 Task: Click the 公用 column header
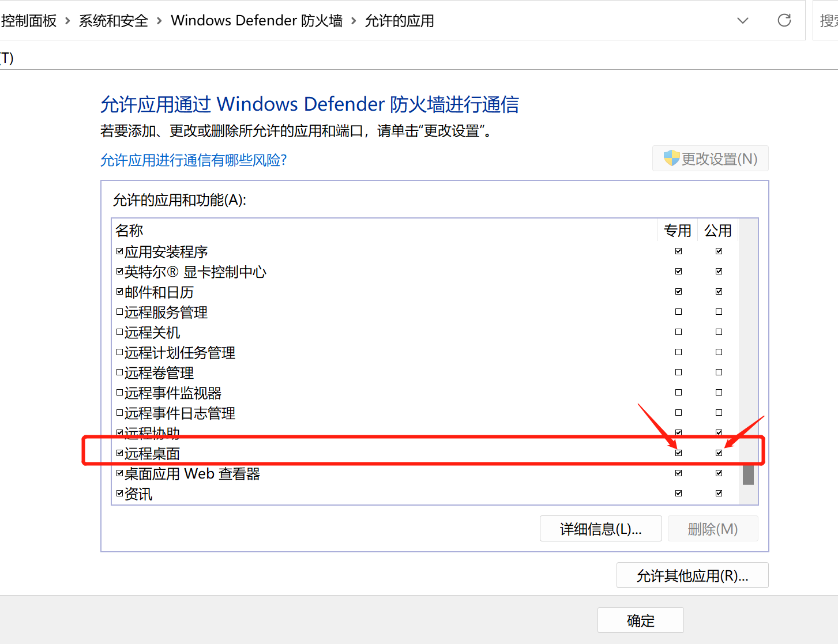pos(718,231)
